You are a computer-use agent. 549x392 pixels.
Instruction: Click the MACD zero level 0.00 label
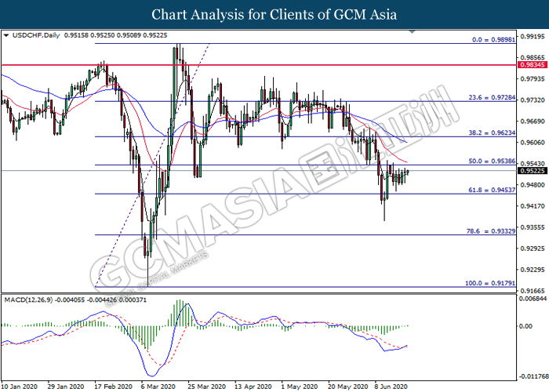(x=526, y=326)
